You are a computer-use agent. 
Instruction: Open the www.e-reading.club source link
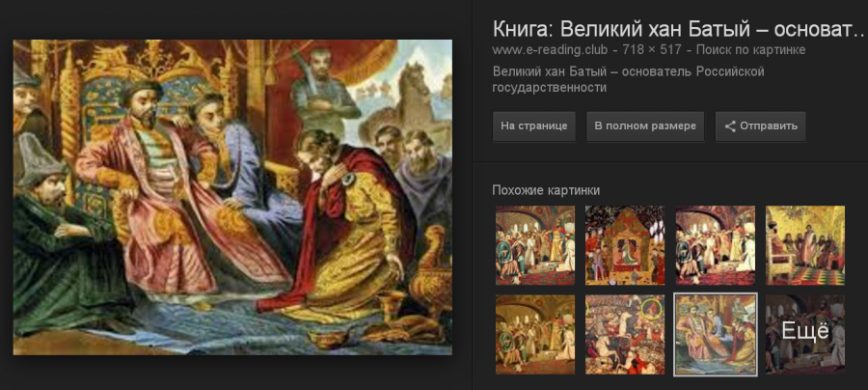click(550, 50)
